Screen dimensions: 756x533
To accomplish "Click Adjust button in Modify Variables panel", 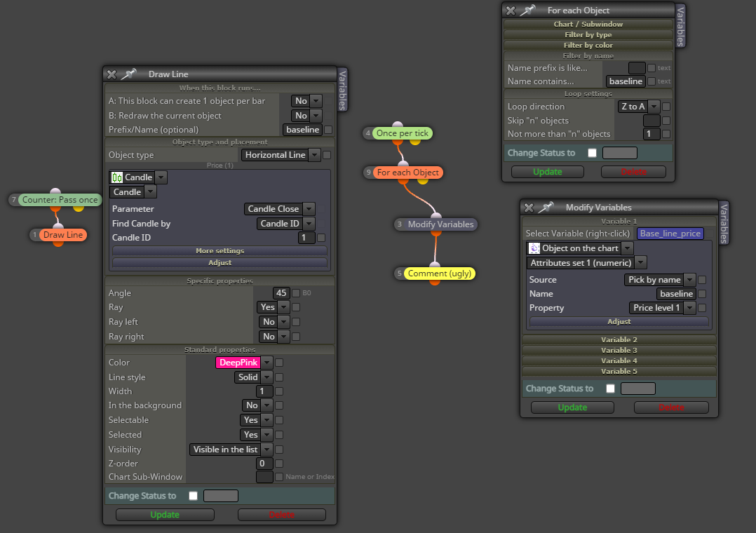I will tap(619, 322).
